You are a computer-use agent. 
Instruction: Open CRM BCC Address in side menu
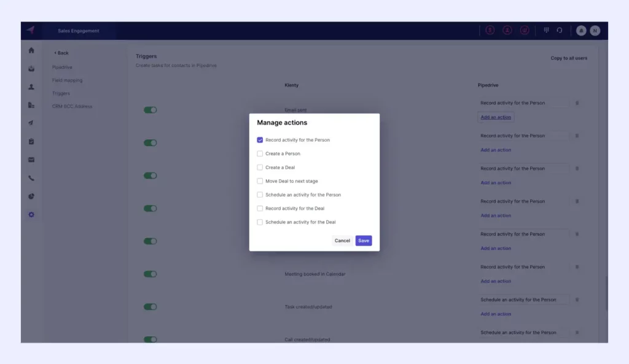(72, 106)
